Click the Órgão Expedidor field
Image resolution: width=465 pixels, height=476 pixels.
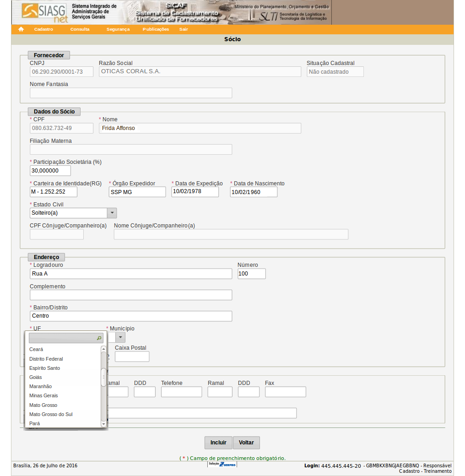[137, 192]
